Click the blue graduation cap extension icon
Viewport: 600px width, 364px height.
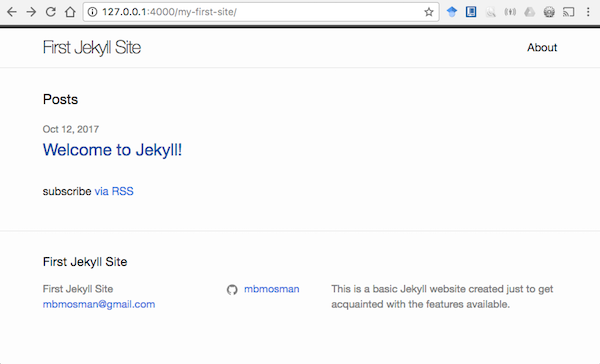point(452,12)
